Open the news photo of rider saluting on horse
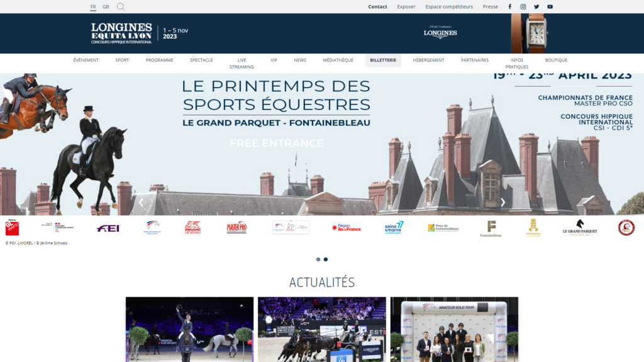The height and width of the screenshot is (362, 644). (x=189, y=329)
